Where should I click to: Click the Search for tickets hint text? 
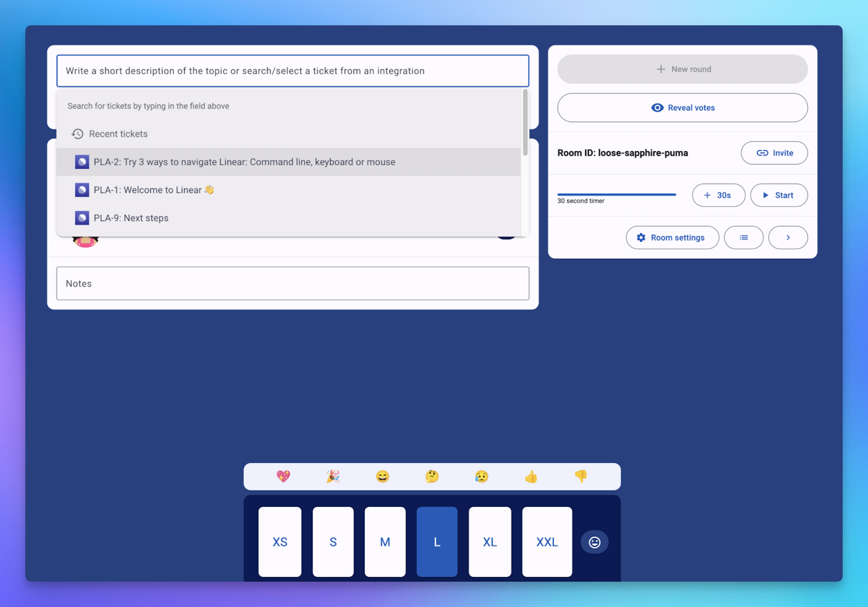pos(148,106)
